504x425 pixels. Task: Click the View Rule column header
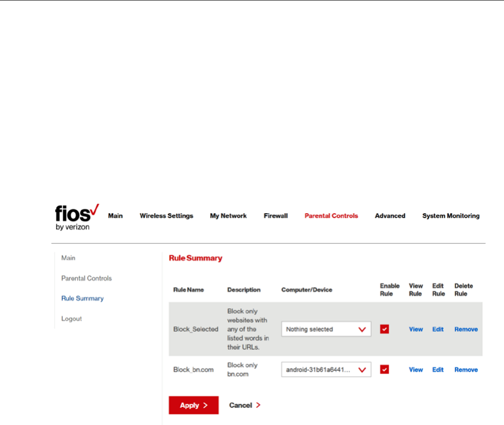[416, 290]
